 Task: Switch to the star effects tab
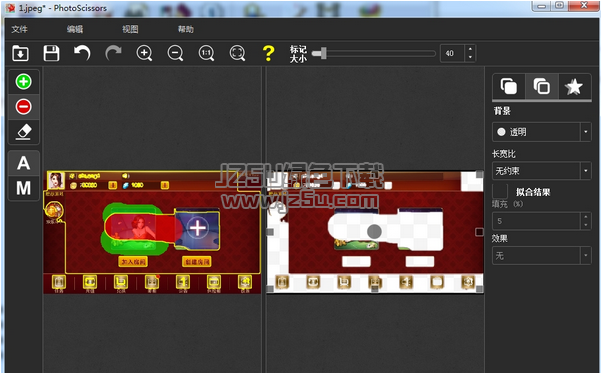574,87
